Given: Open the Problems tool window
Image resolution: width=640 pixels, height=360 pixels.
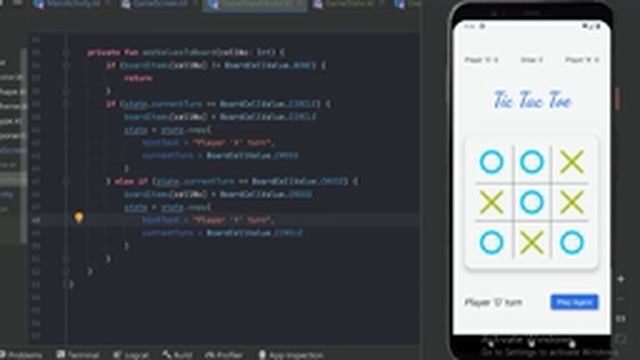Looking at the screenshot, I should pos(21,355).
